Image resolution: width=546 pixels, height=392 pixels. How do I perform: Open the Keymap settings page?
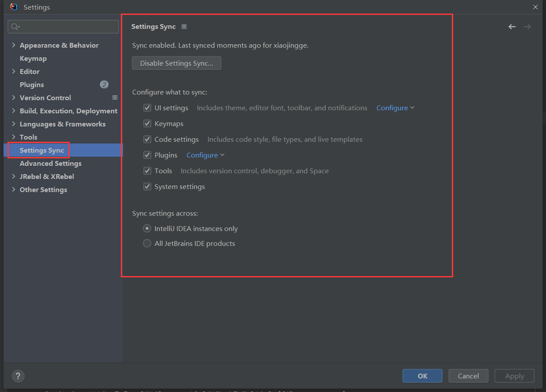(33, 58)
